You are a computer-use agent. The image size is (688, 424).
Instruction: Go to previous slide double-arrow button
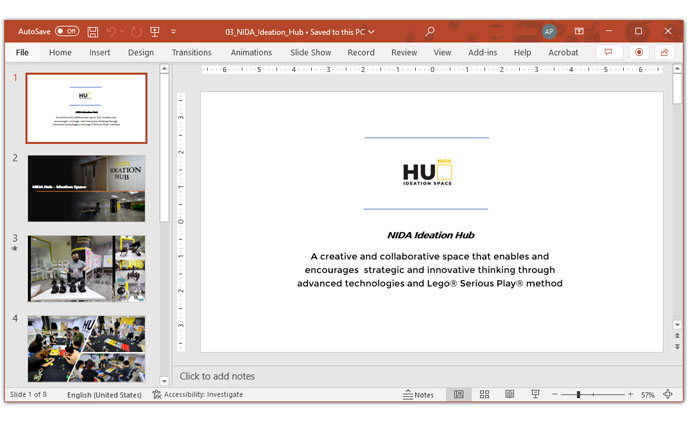coord(677,336)
